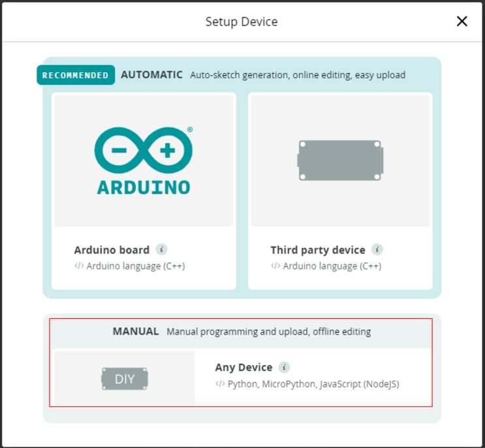The image size is (485, 448).
Task: Click the code icon beside Python languages
Action: tap(220, 383)
